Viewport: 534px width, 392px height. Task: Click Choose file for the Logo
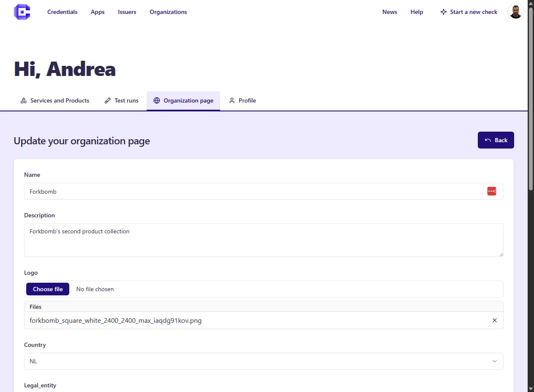pyautogui.click(x=48, y=289)
